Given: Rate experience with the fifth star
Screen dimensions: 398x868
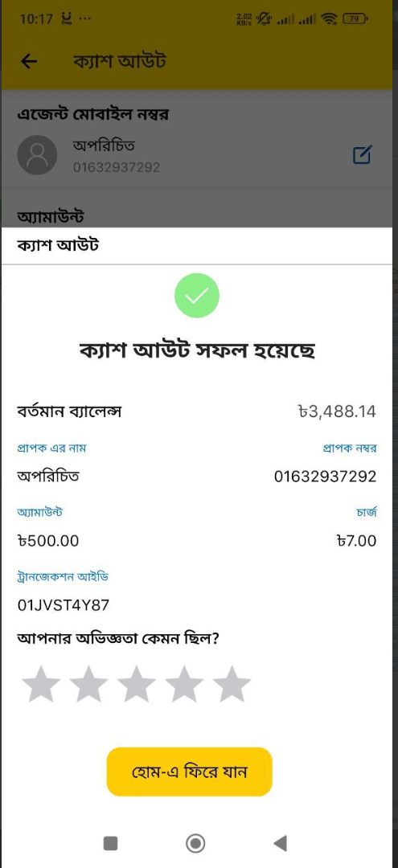Looking at the screenshot, I should pyautogui.click(x=232, y=684).
